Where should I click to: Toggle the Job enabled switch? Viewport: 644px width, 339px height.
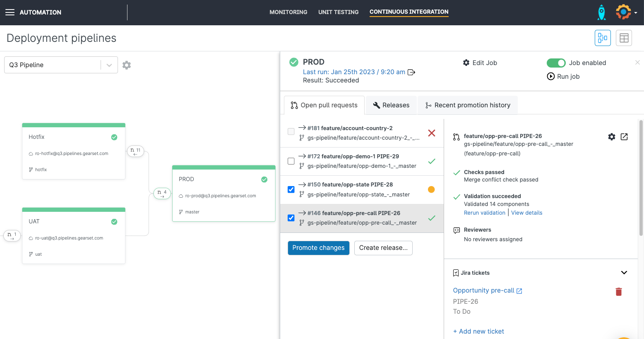pyautogui.click(x=556, y=63)
